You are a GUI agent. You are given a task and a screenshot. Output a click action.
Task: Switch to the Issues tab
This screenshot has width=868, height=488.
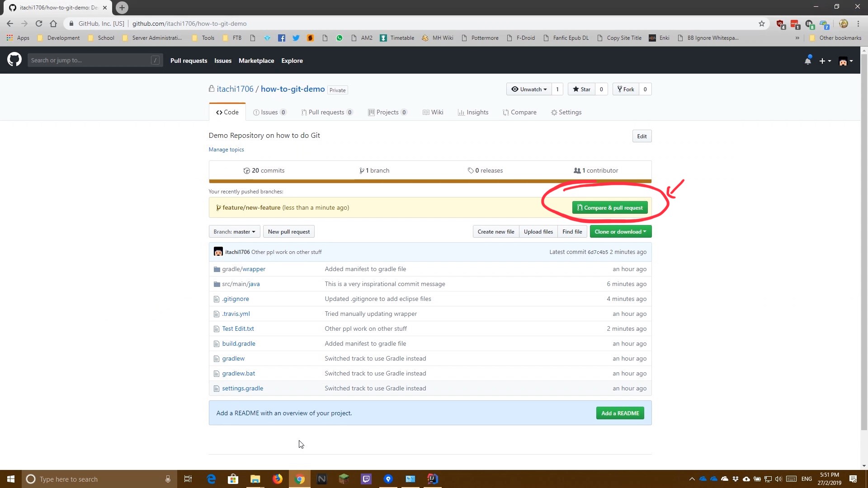click(270, 112)
